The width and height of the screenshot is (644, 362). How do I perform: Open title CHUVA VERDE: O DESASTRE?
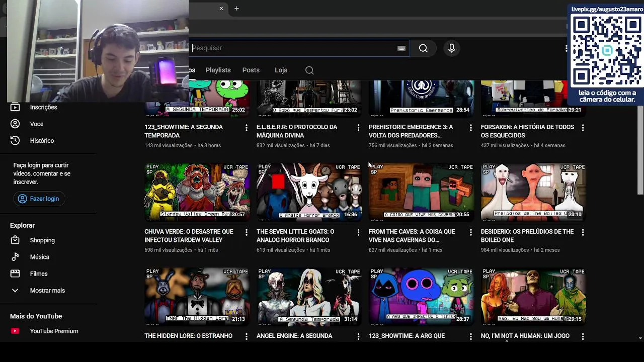[x=189, y=236]
